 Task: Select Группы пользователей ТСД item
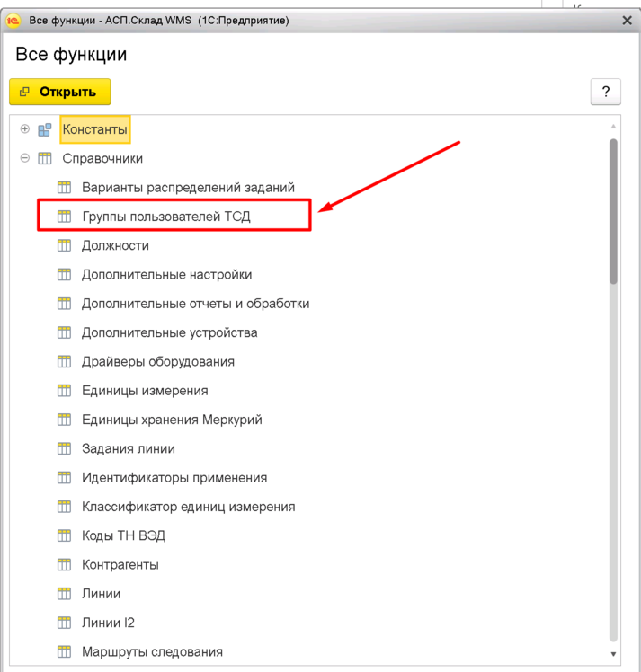[165, 217]
